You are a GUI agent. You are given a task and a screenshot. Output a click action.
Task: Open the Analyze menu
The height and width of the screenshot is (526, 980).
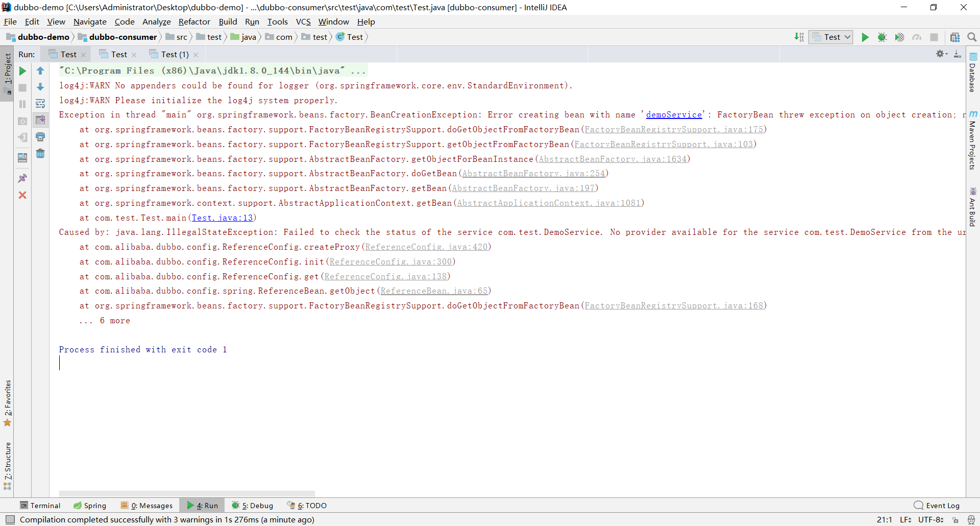tap(156, 21)
